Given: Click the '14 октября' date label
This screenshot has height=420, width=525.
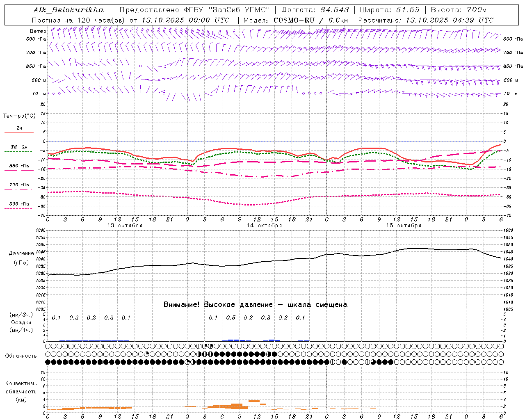Looking at the screenshot, I should coord(264,226).
